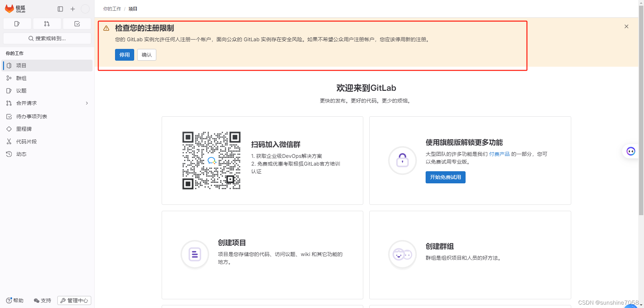This screenshot has width=644, height=308.
Task: Open the floating chat assistant icon
Action: click(631, 151)
